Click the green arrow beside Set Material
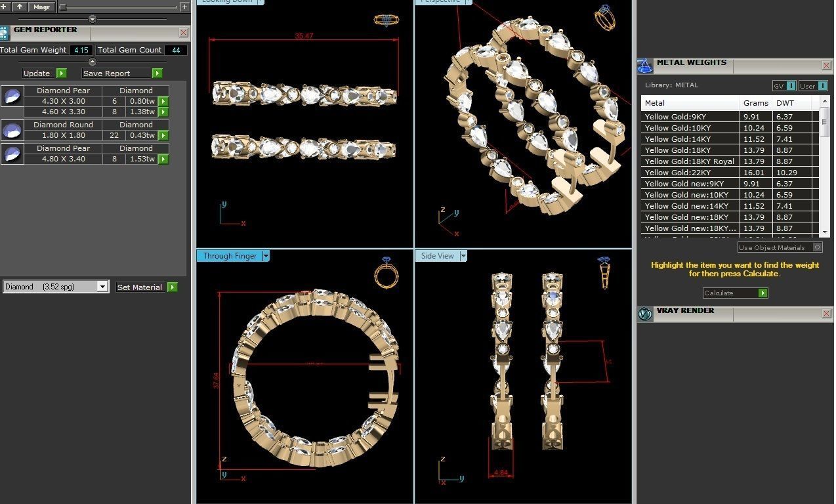This screenshot has height=504, width=836. [x=172, y=287]
